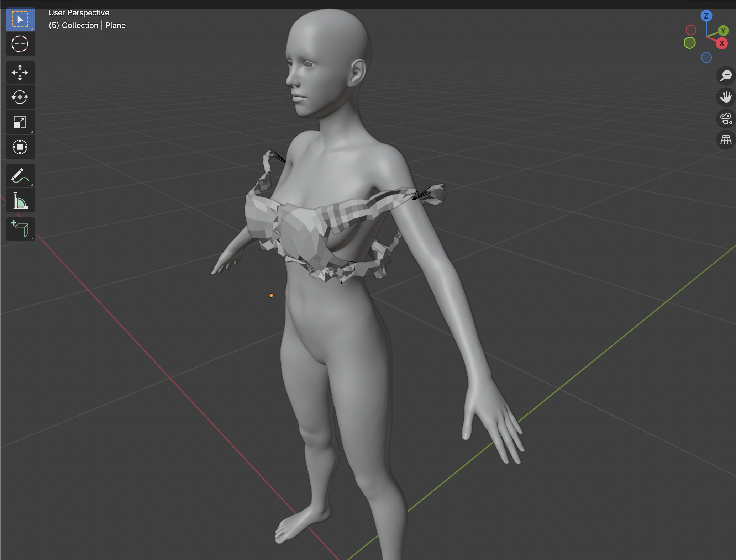Select the Add Cube tool
This screenshot has height=560, width=736.
pos(20,229)
